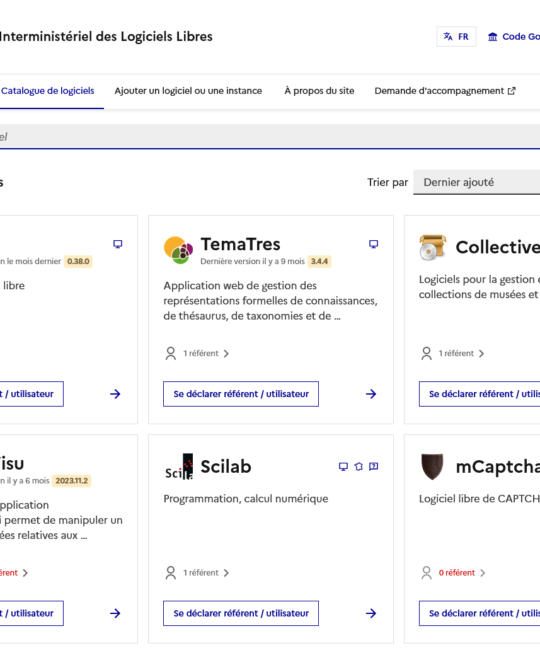Click the external link icon after Demande d'accompagnement
540x648 pixels.
coord(511,91)
